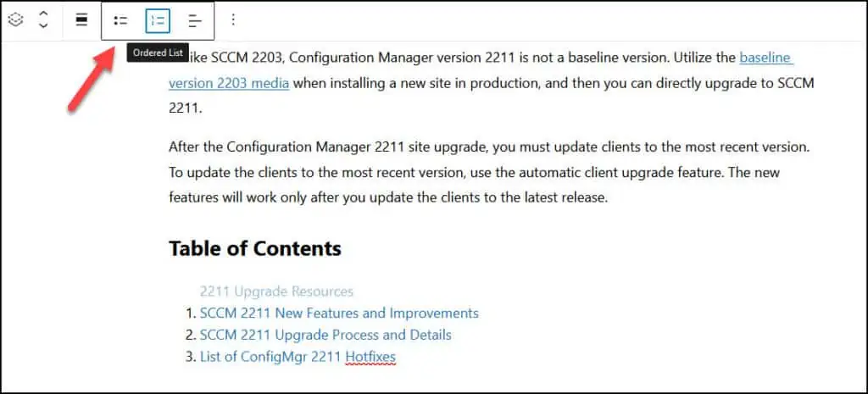Move block down with the down chevron
Viewport: 868px width, 394px height.
coord(43,25)
